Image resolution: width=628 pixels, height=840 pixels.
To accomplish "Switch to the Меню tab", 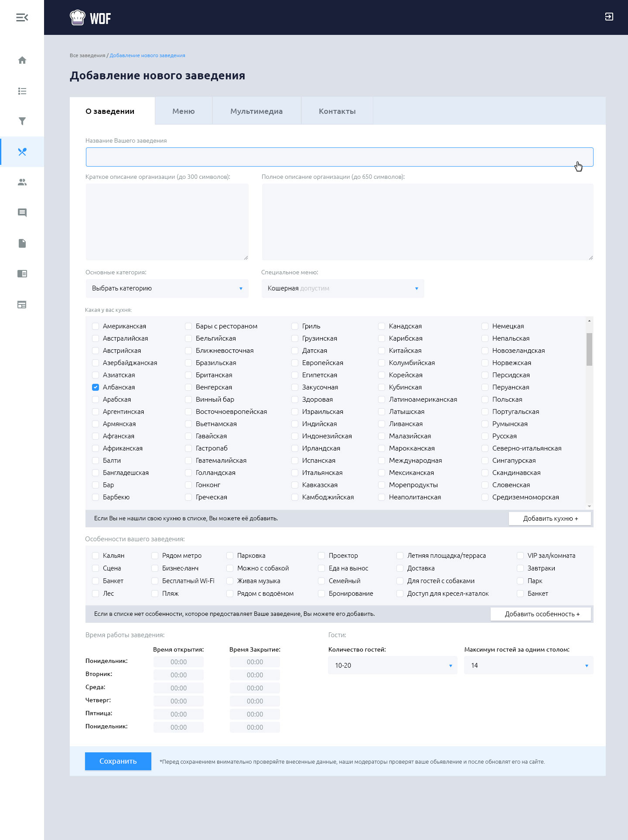I will [184, 111].
